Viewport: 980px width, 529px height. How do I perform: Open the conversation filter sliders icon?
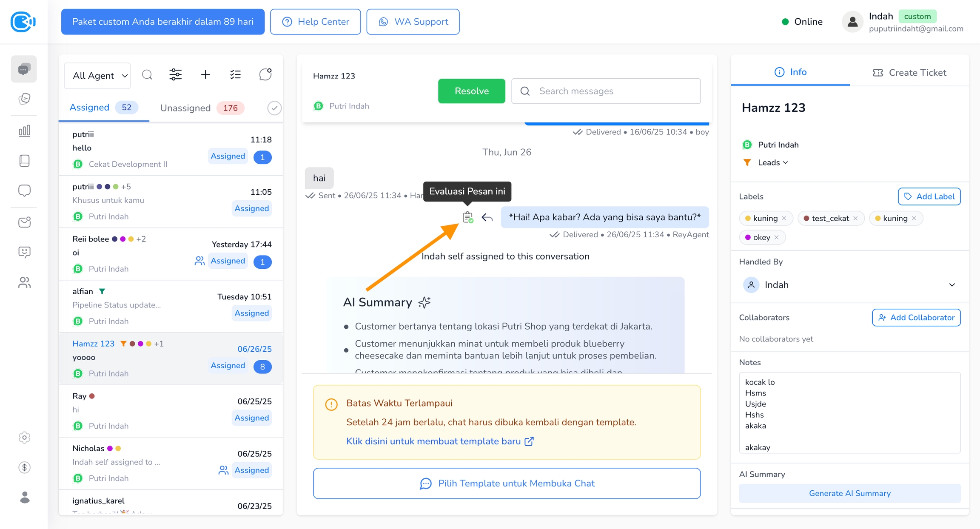[x=175, y=75]
